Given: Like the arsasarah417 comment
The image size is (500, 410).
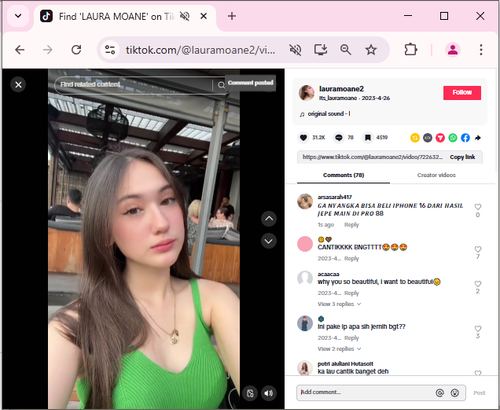Looking at the screenshot, I should click(478, 207).
